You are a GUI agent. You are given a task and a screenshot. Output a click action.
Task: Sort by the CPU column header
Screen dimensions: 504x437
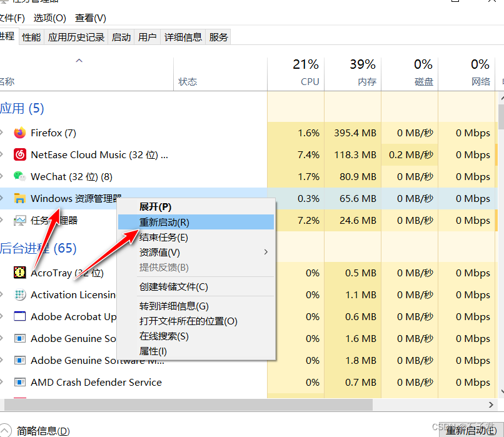296,74
